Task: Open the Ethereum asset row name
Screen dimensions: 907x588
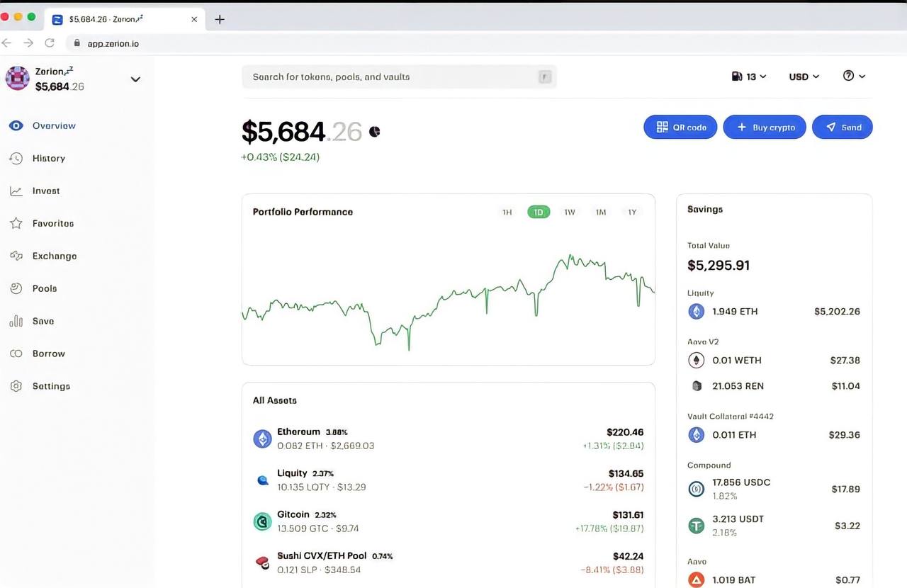Action: [298, 432]
